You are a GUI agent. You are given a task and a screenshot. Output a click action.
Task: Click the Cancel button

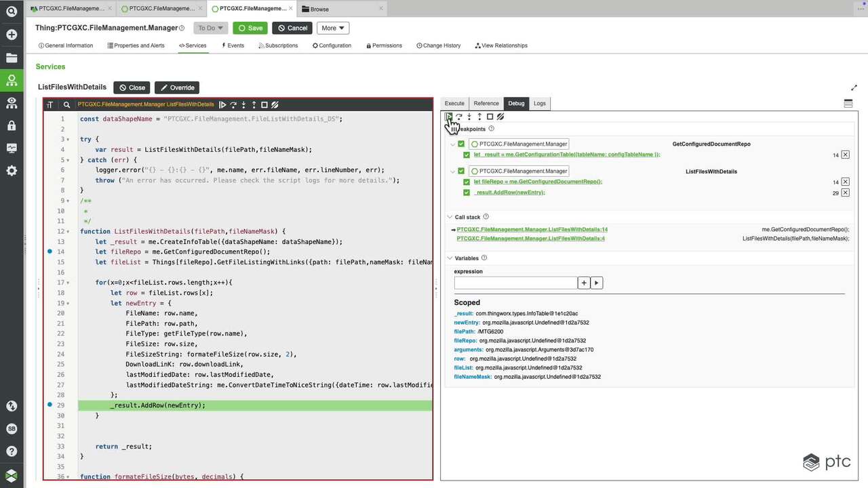click(292, 28)
